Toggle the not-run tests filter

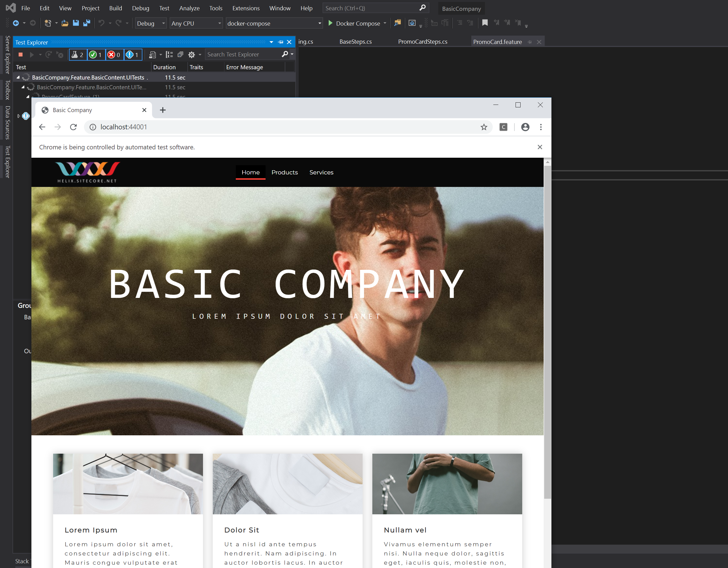point(133,55)
